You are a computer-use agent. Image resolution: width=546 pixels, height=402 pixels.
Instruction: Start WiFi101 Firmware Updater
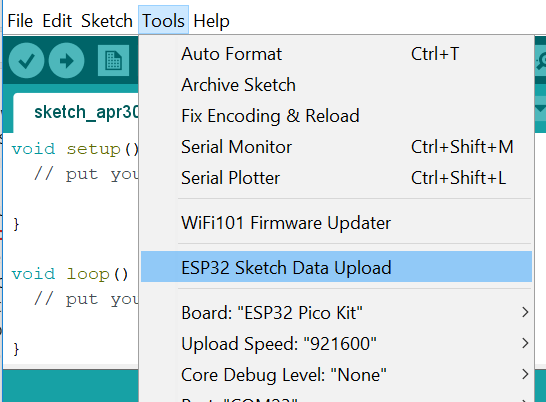point(336,223)
